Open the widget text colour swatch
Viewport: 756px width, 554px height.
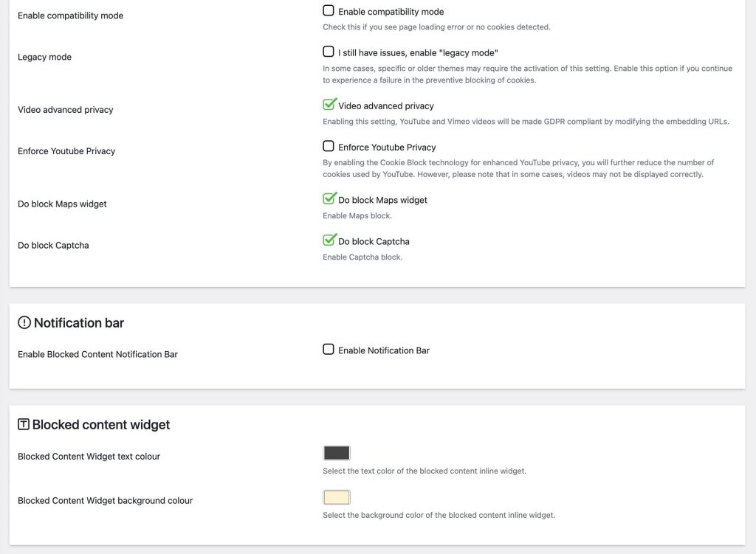(x=337, y=453)
